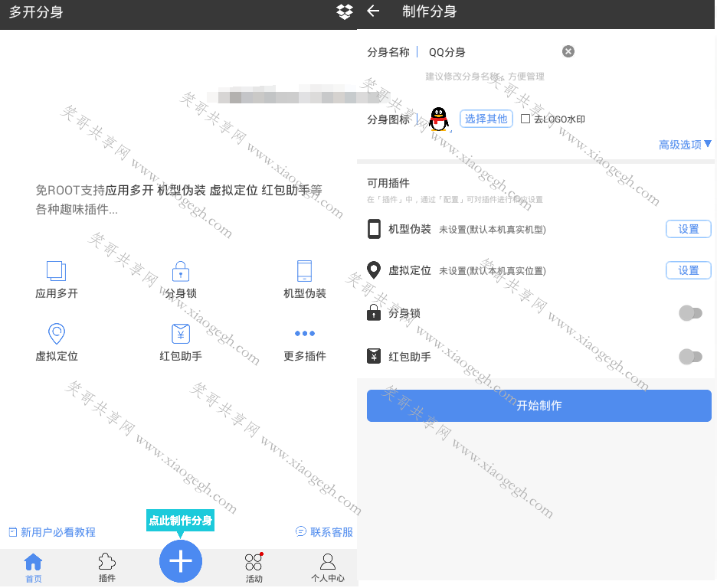The width and height of the screenshot is (717, 588).
Task: Clear the 分身名称 field with the X icon
Action: point(568,51)
